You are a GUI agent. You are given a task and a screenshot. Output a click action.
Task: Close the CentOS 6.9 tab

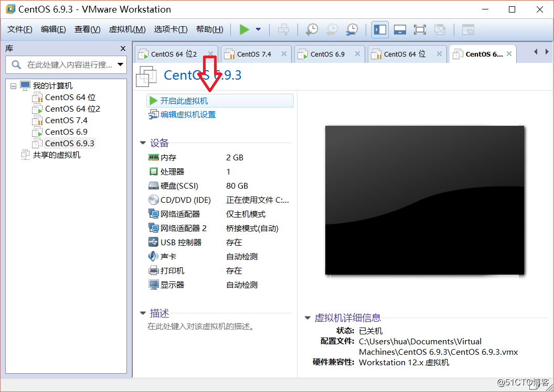coord(357,53)
